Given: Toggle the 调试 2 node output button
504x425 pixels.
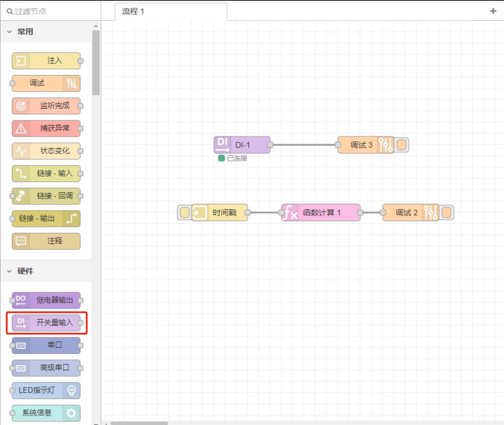Looking at the screenshot, I should (447, 213).
